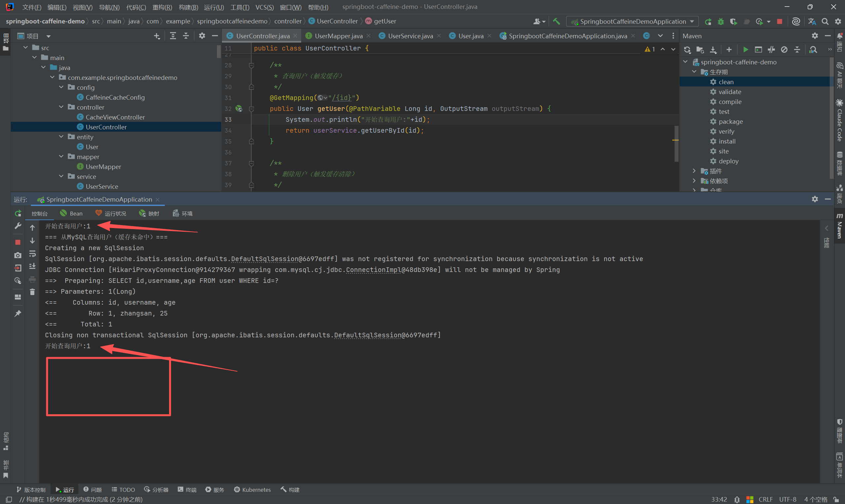845x504 pixels.
Task: Toggle Maven skip tests mode icon
Action: [784, 50]
